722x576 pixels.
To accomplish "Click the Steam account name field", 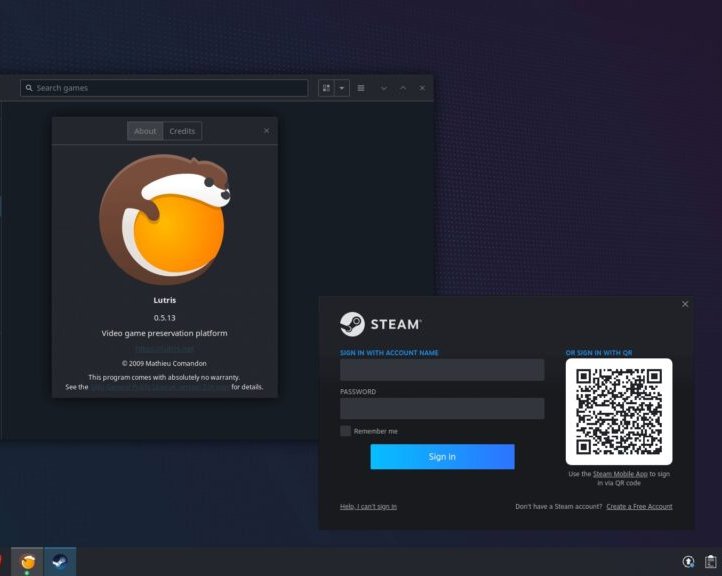I will (x=442, y=370).
